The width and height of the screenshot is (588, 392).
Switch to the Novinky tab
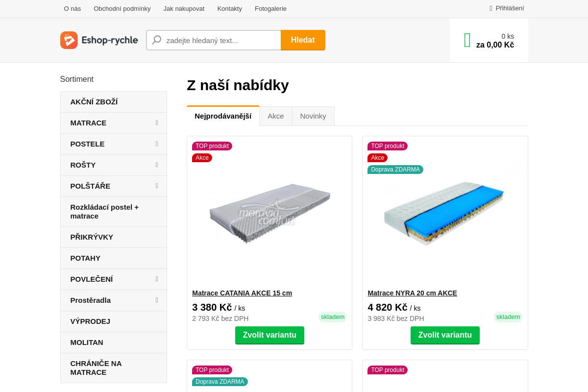pos(313,116)
